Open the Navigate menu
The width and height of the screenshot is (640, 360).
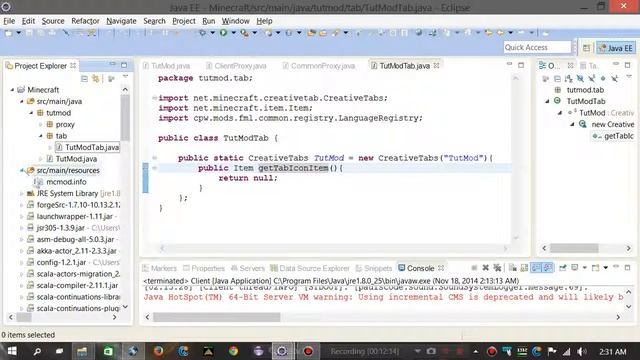pyautogui.click(x=121, y=21)
